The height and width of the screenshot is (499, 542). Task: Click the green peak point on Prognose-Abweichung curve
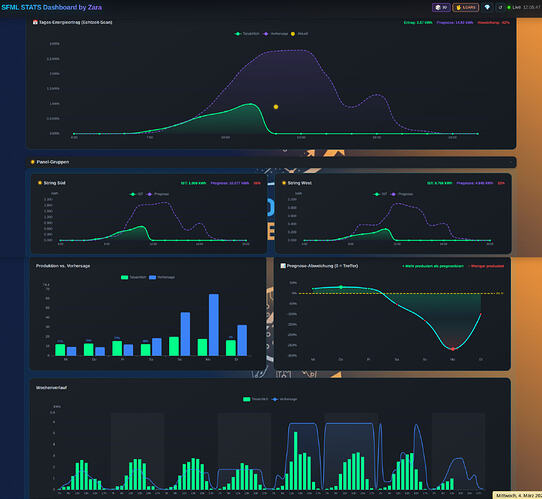tap(341, 287)
